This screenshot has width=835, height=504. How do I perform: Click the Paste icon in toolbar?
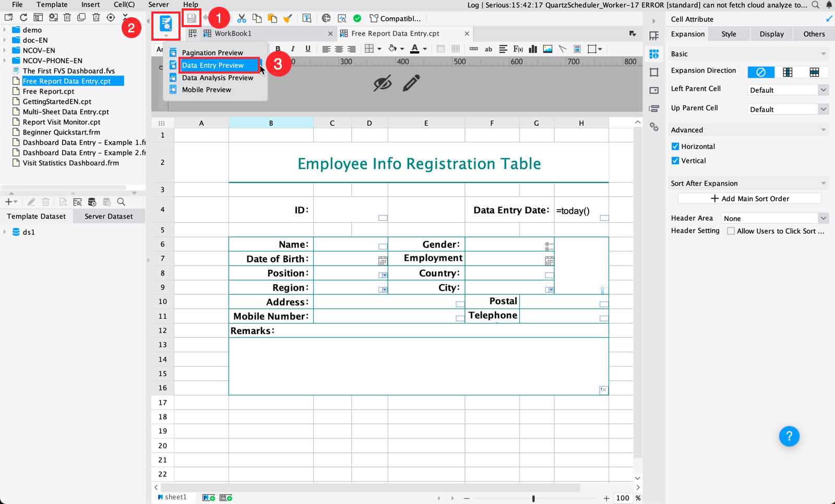[272, 18]
